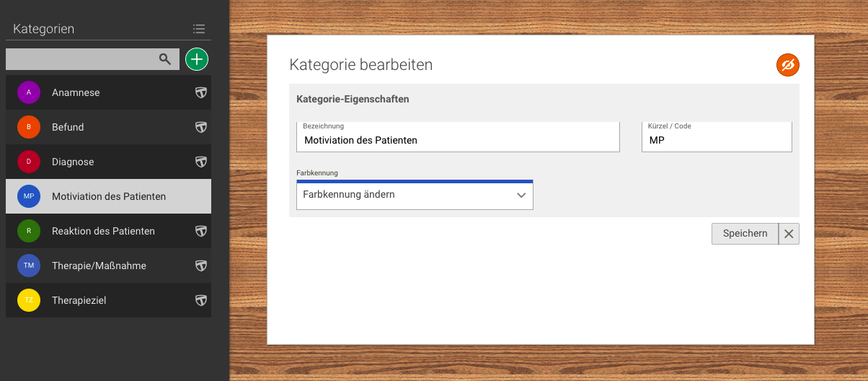The image size is (868, 381).
Task: Select the Therapie/Maßnahme category
Action: [108, 266]
